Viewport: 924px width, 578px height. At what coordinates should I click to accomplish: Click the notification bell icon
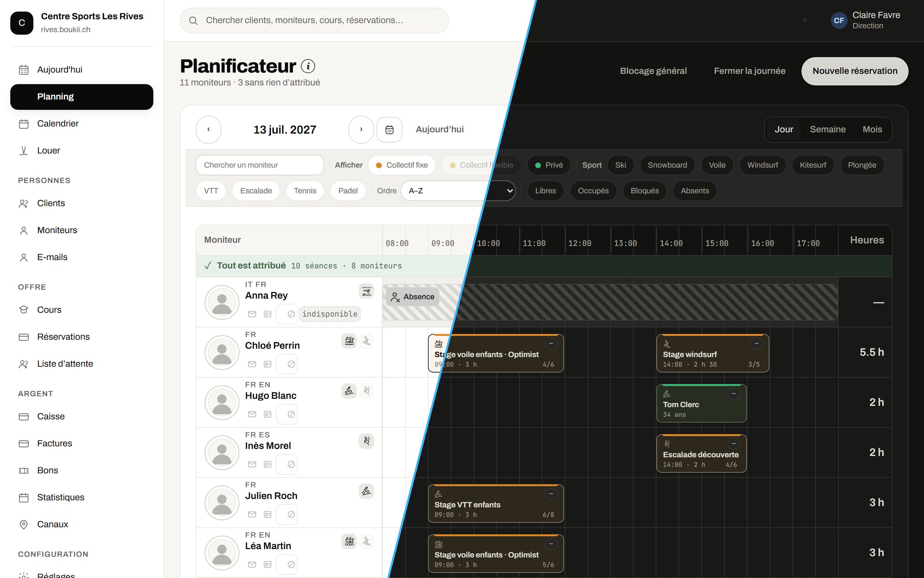click(804, 20)
